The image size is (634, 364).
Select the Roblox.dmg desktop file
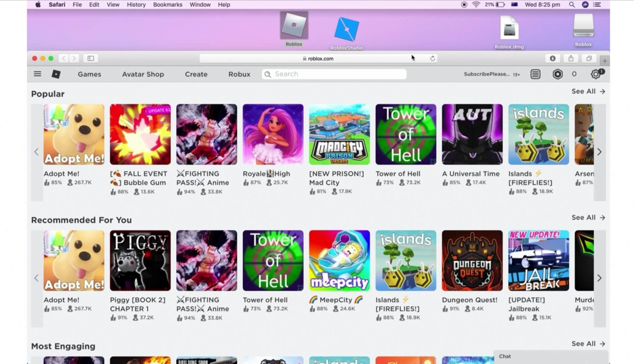509,32
